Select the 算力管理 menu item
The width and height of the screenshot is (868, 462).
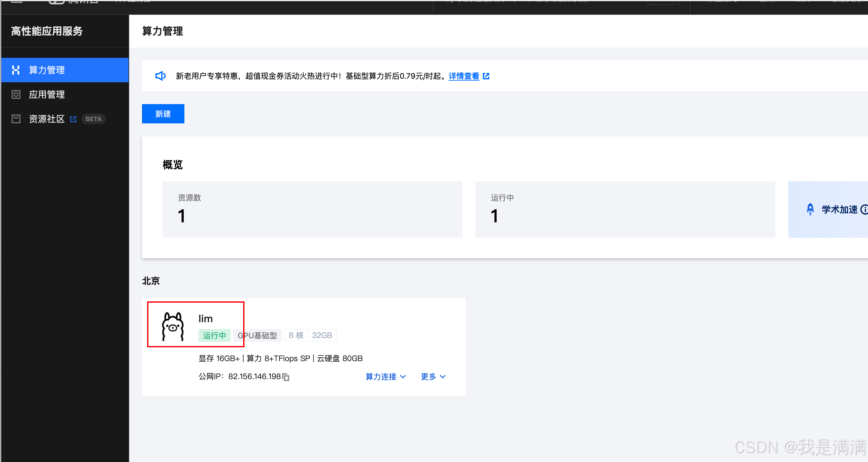47,70
